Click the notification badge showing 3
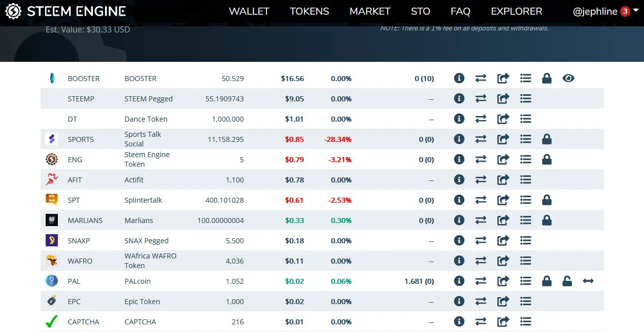The width and height of the screenshot is (644, 332). point(625,11)
